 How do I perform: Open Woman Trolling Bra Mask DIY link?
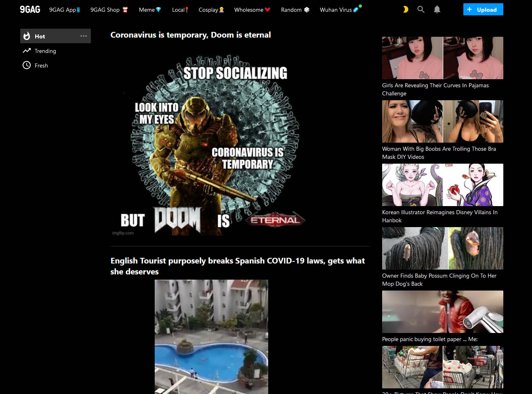tap(439, 153)
